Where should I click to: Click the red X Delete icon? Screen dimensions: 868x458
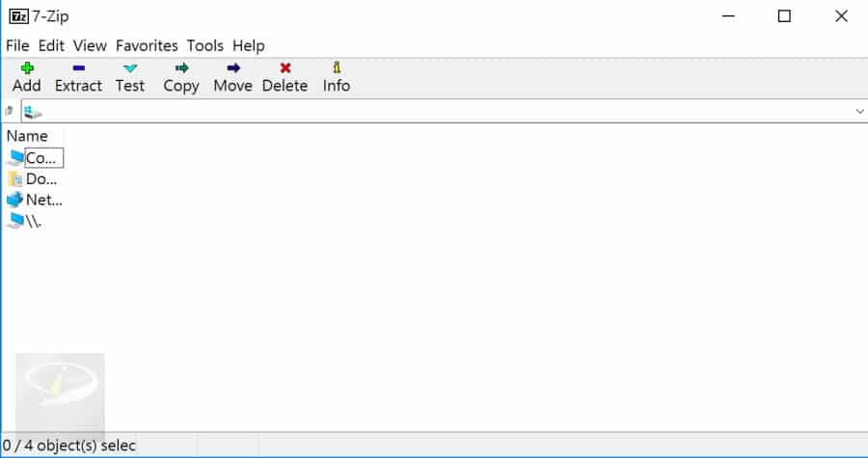pyautogui.click(x=285, y=68)
